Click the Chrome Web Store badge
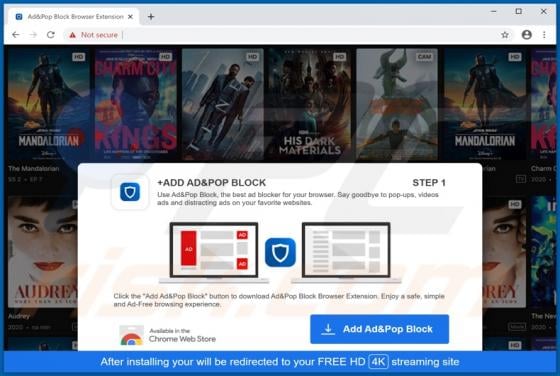The image size is (560, 376). click(x=168, y=335)
